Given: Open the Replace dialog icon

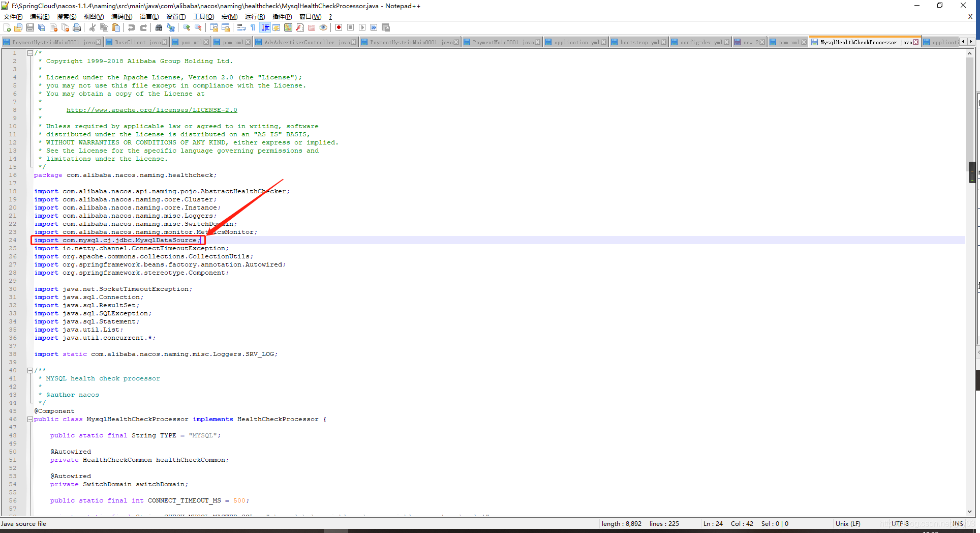Looking at the screenshot, I should (x=171, y=27).
